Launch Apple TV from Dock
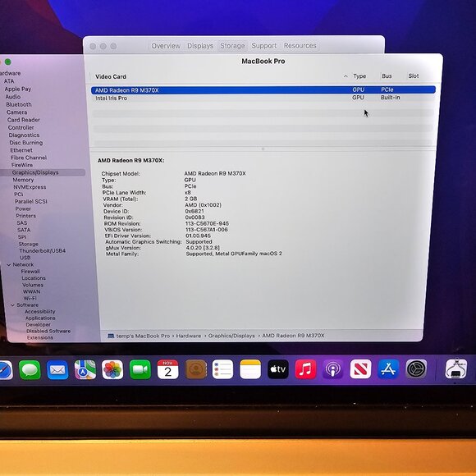Viewport: 476px width, 476px height. pos(277,369)
